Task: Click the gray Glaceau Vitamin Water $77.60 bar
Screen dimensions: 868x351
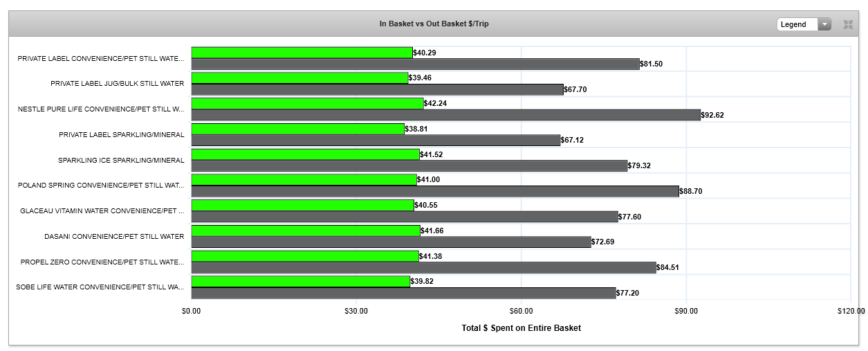Action: click(x=405, y=217)
